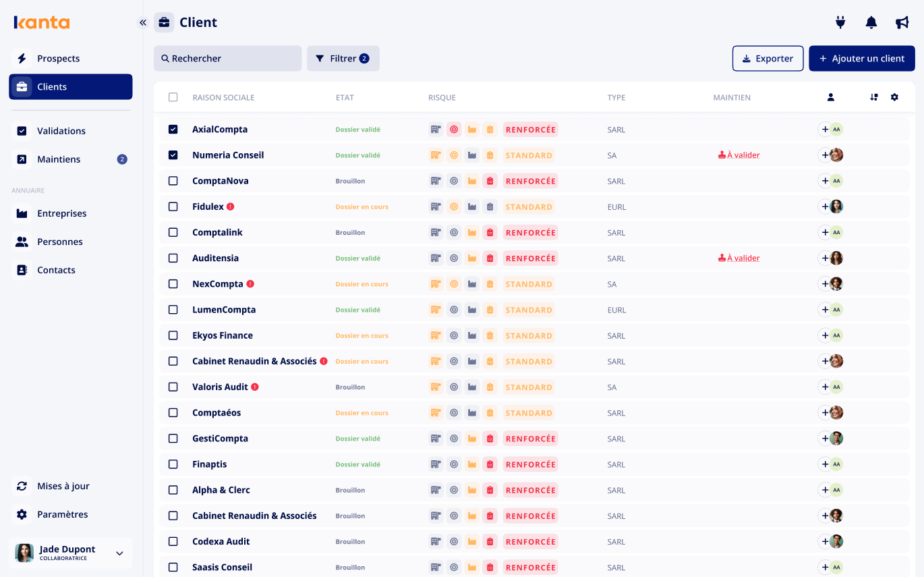Open notifications bell
Viewport: 924px width, 577px height.
(x=871, y=22)
